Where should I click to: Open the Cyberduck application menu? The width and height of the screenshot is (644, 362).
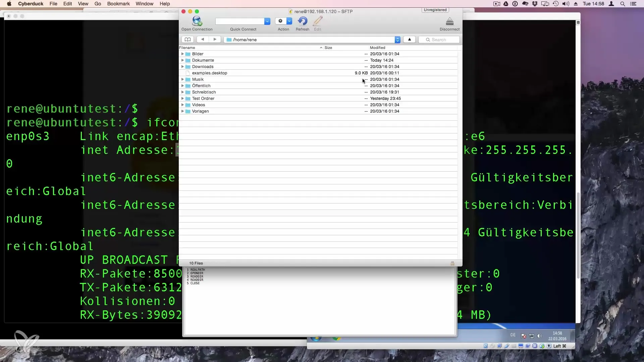pyautogui.click(x=31, y=4)
